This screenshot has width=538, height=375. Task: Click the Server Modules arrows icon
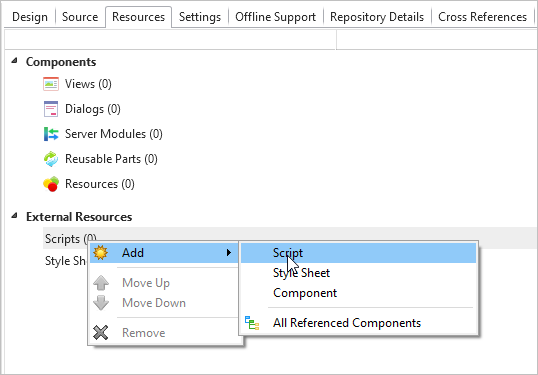[51, 134]
